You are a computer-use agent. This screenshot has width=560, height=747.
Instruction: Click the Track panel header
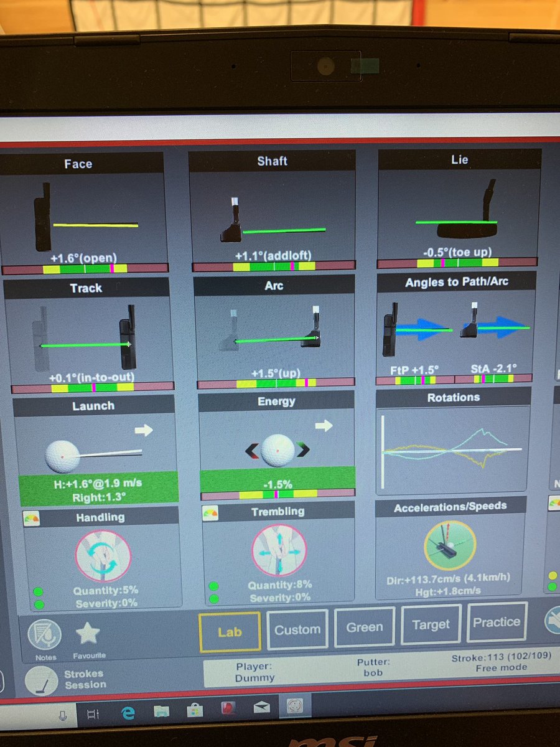click(86, 288)
